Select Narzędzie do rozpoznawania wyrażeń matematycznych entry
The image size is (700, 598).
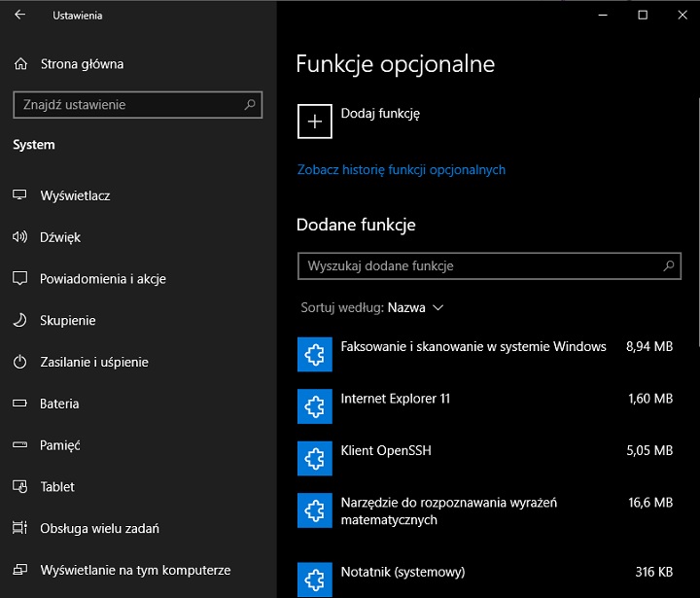click(x=462, y=510)
